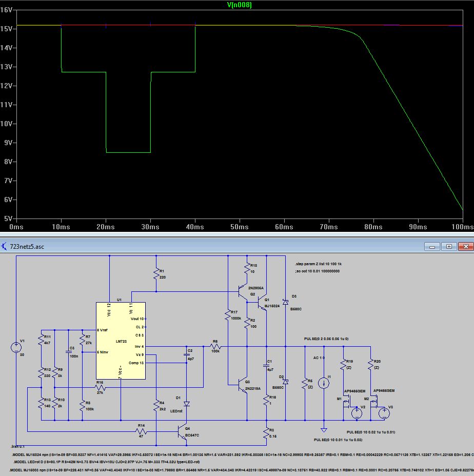Select transistor Q2 2N2905A symbol
474x476 pixels.
[x=243, y=292]
